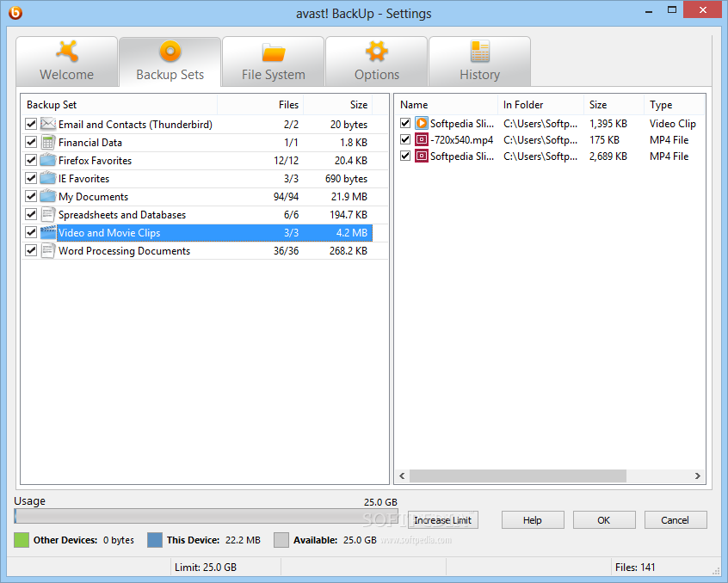Disable the My Documents backup set checkbox

(31, 196)
